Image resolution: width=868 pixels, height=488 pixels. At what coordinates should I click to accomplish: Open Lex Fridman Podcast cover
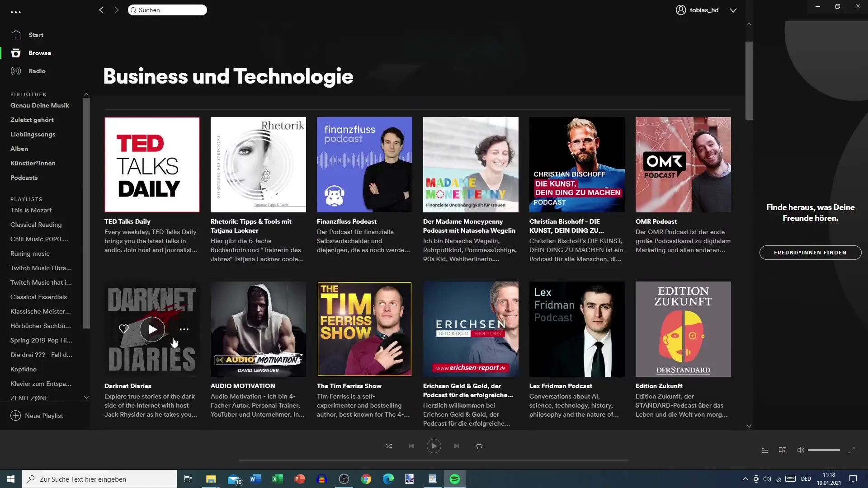[x=577, y=329]
